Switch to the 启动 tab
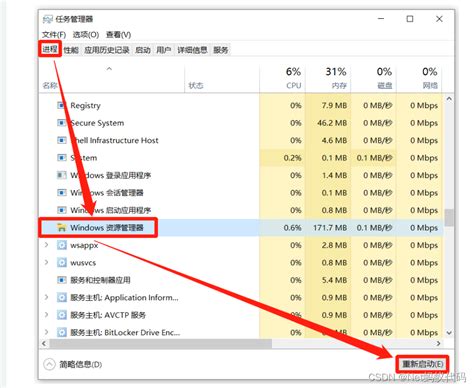The width and height of the screenshot is (474, 388). pos(143,50)
